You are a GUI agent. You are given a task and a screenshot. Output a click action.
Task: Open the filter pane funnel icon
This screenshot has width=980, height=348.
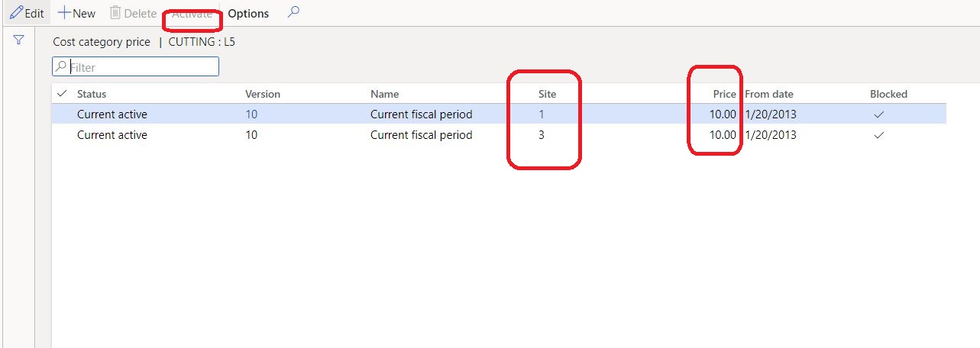tap(18, 41)
